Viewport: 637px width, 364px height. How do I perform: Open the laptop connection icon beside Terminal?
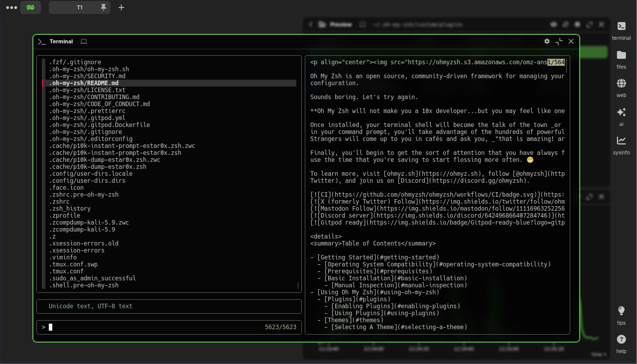(x=84, y=41)
